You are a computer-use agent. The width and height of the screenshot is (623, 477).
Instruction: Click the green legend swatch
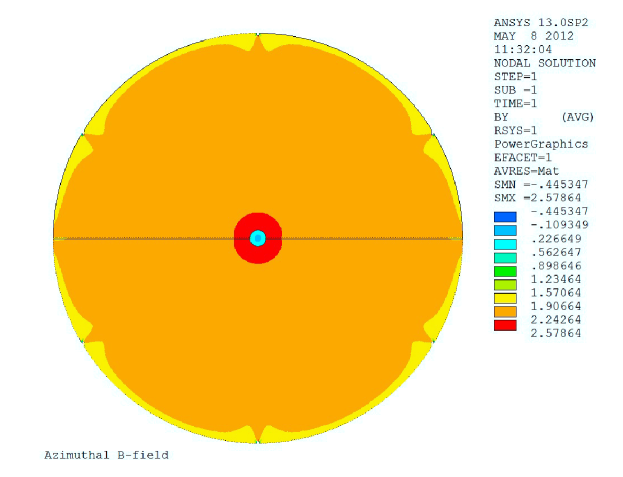(x=505, y=271)
